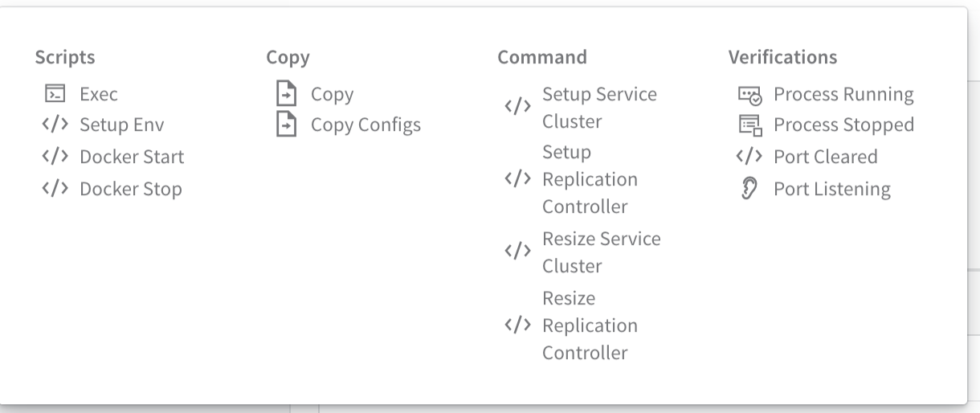Click the Port Listening ear icon

tap(749, 189)
